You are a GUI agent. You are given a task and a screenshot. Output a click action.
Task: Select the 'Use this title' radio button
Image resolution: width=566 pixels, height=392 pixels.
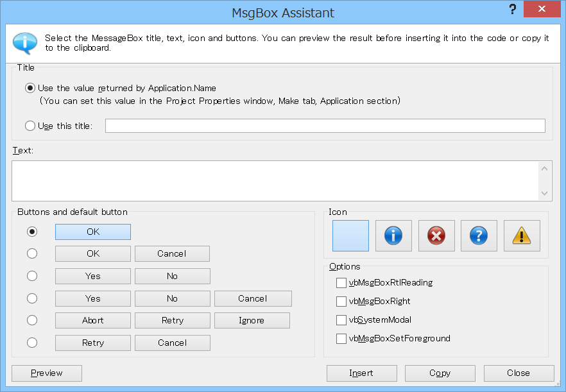30,126
